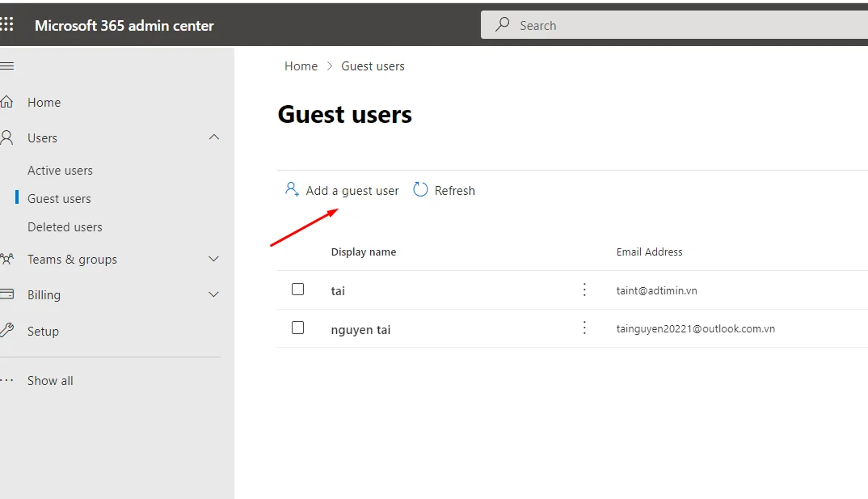Open the Setup page
Screen dimensions: 868x499
click(43, 332)
